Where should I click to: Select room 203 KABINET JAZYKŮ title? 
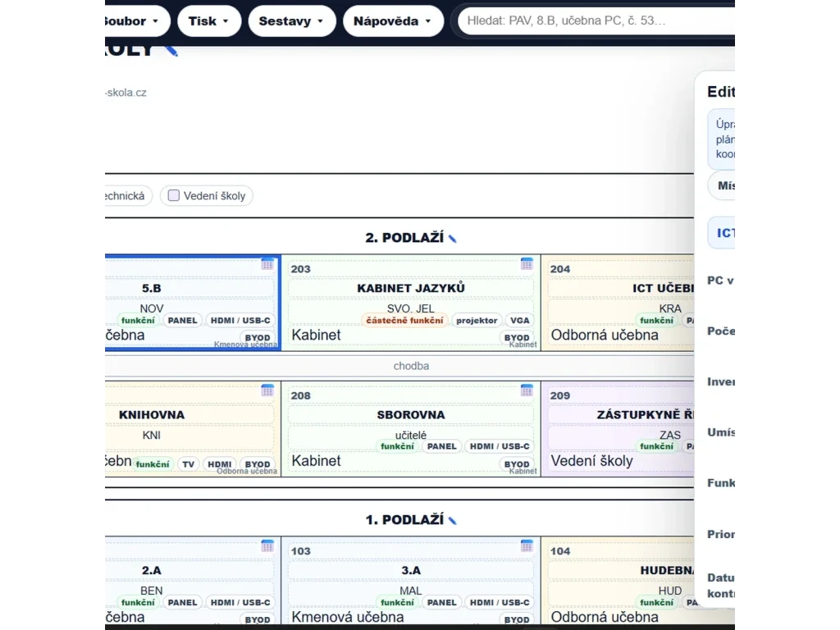click(411, 288)
